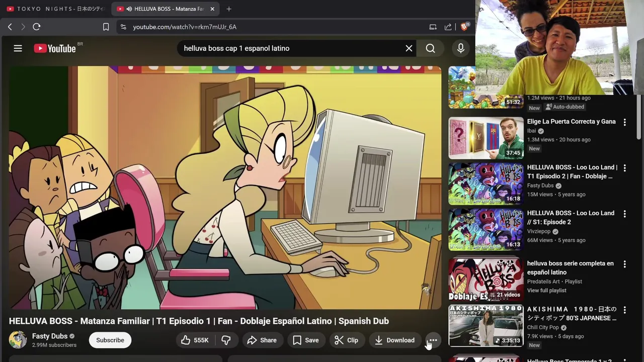View site information icon in address bar
Viewport: 644px width, 362px height.
tap(123, 27)
